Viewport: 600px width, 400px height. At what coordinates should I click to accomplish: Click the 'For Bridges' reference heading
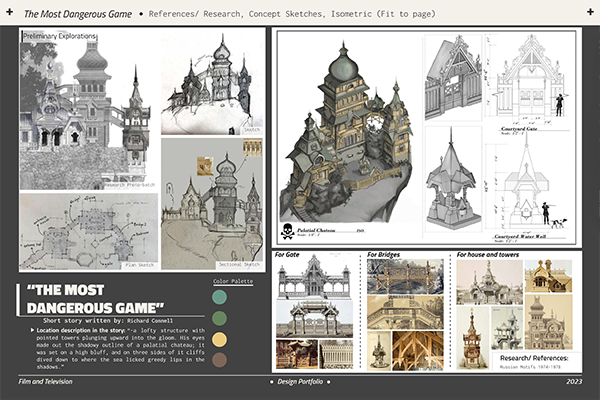coord(385,256)
